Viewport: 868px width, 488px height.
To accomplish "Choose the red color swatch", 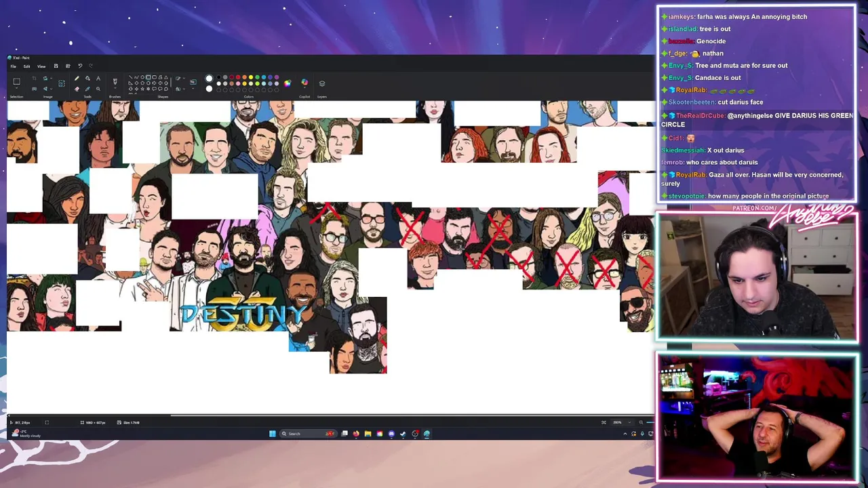I will (238, 77).
